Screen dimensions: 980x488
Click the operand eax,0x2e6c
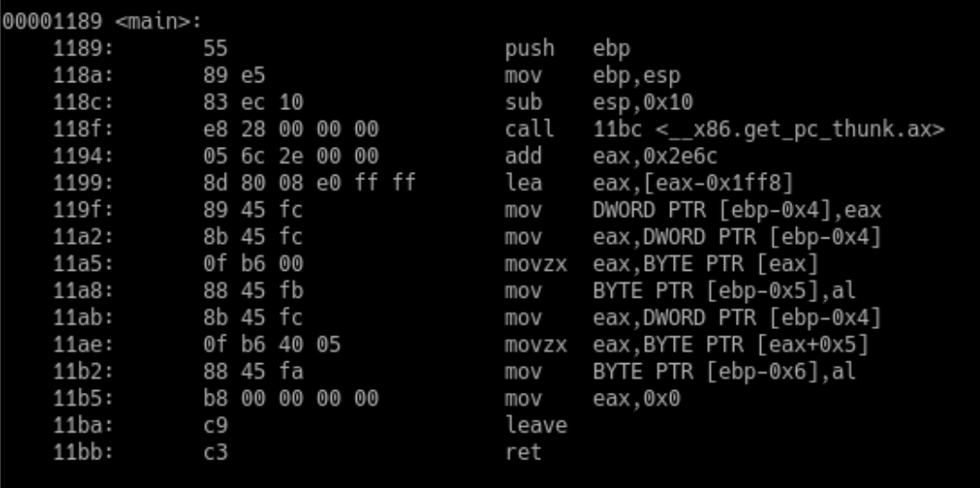click(x=648, y=156)
